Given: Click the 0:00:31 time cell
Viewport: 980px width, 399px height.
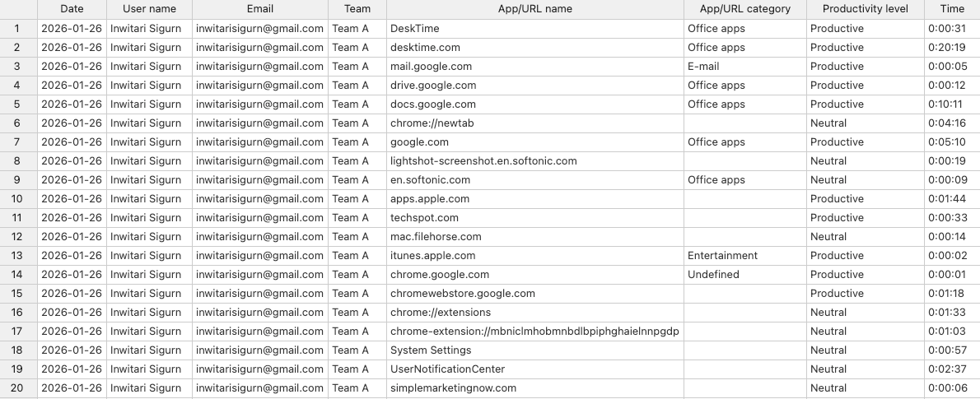Looking at the screenshot, I should pyautogui.click(x=952, y=29).
